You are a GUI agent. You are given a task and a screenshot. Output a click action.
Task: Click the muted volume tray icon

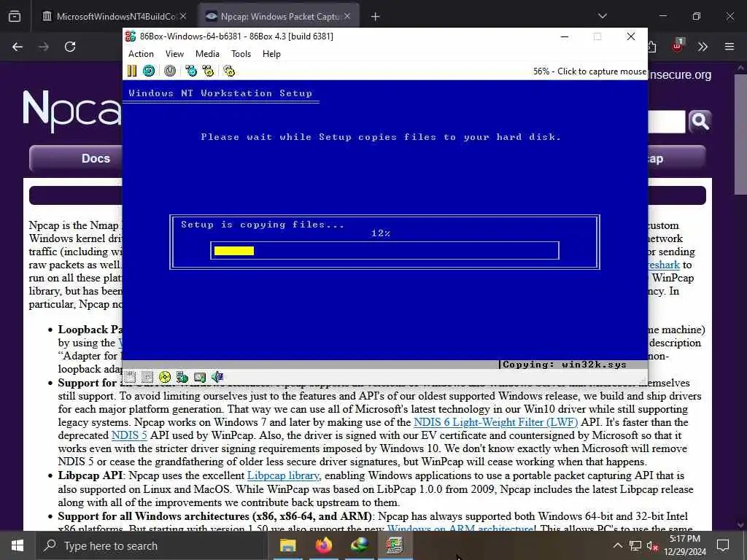pos(652,545)
